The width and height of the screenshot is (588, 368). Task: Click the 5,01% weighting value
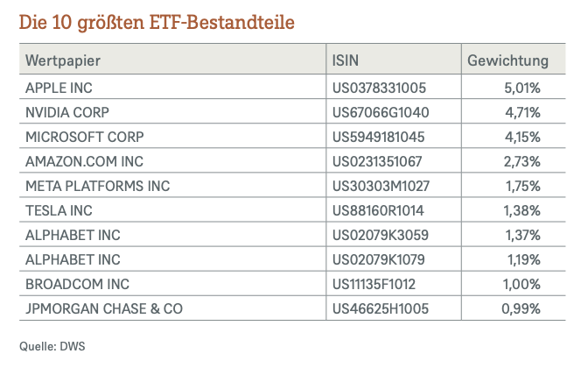click(521, 88)
